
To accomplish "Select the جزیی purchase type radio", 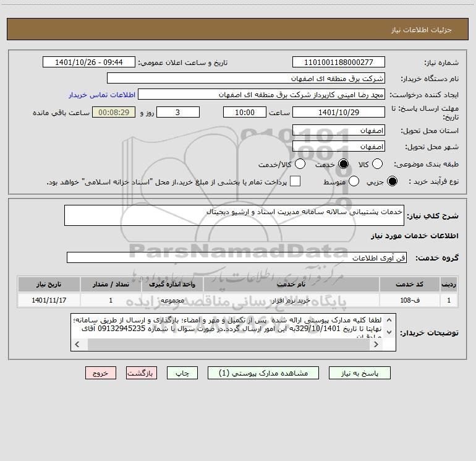I will tap(392, 181).
